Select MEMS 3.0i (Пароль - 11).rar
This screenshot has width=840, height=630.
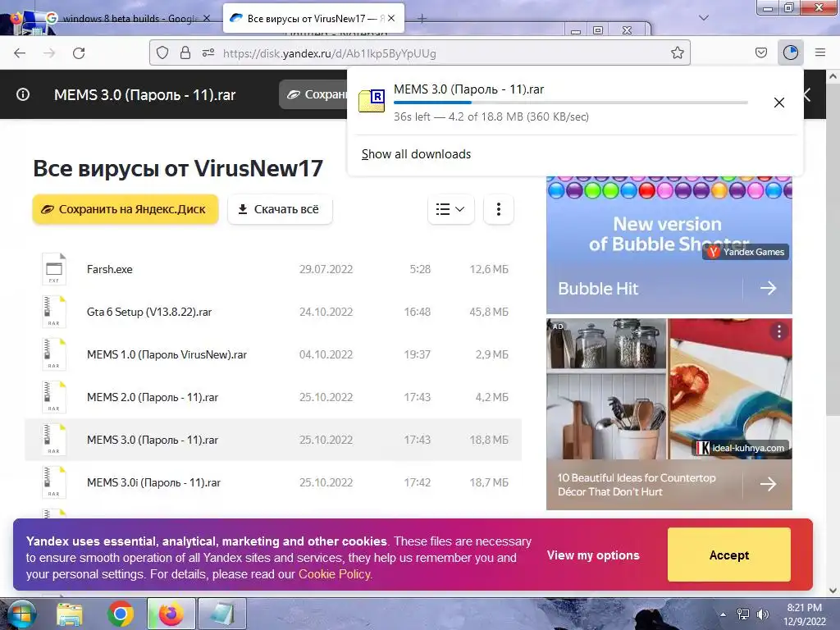click(x=273, y=482)
